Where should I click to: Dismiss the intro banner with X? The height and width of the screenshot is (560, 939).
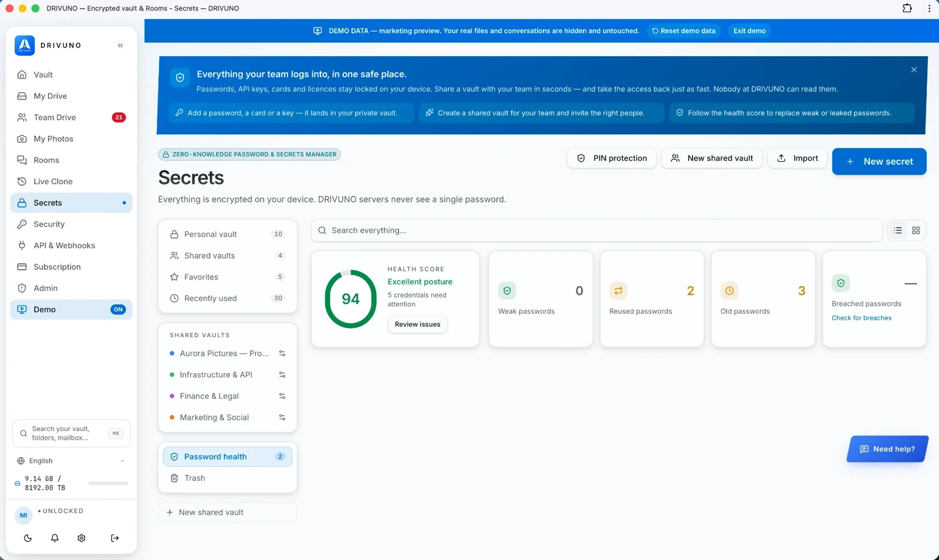[x=914, y=70]
